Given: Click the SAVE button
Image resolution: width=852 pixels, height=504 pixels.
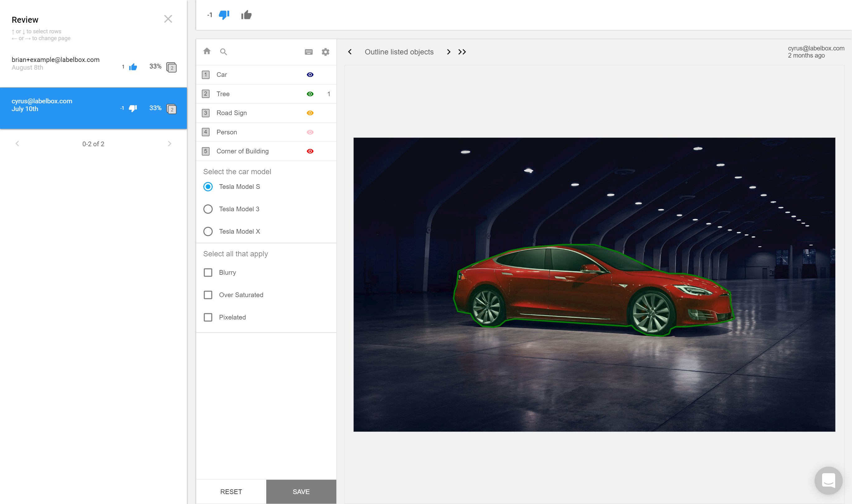Looking at the screenshot, I should pyautogui.click(x=301, y=492).
